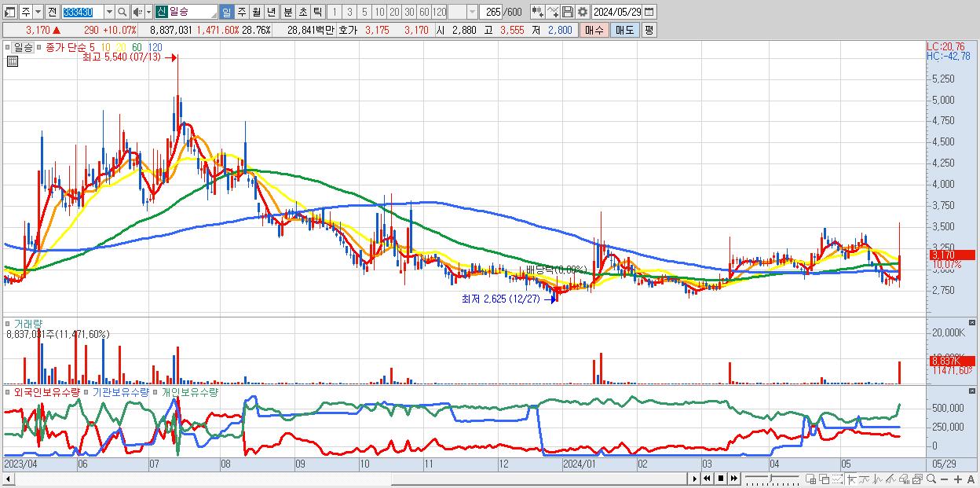Open the interval dropdown after 120 button
Screen dimensions: 980x488
click(472, 12)
